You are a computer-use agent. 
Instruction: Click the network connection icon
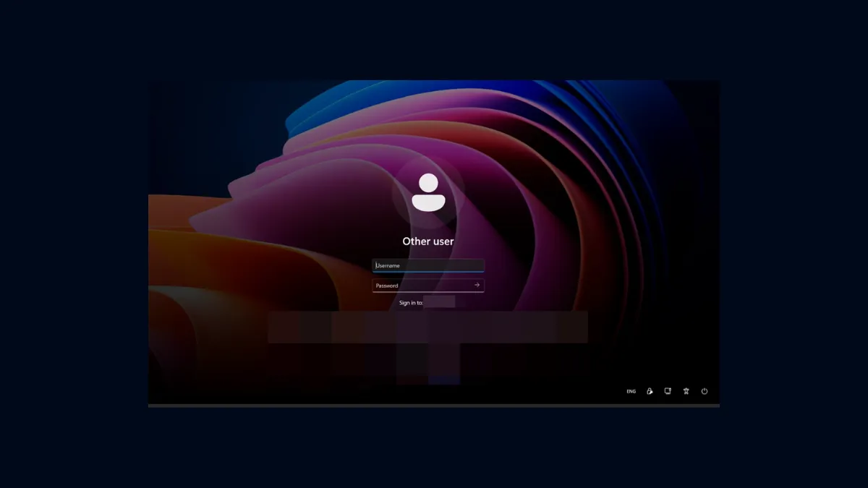click(x=668, y=391)
